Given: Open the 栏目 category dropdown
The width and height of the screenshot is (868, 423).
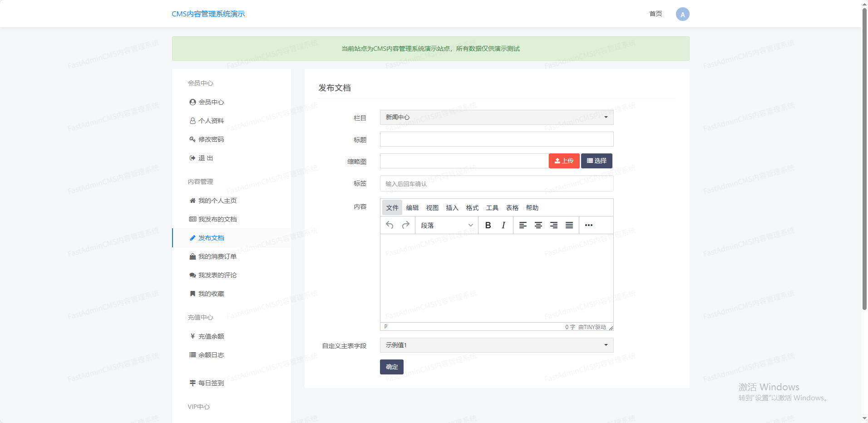Looking at the screenshot, I should pos(496,117).
